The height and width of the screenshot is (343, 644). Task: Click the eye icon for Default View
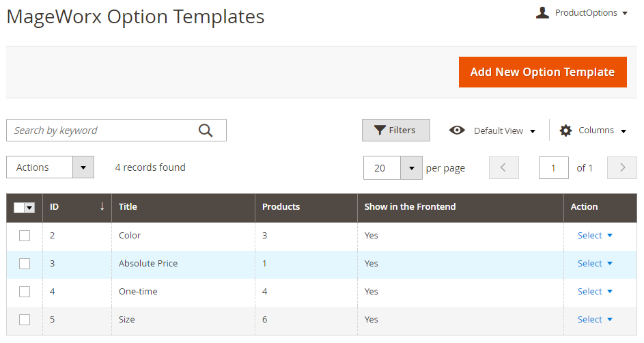pos(457,131)
